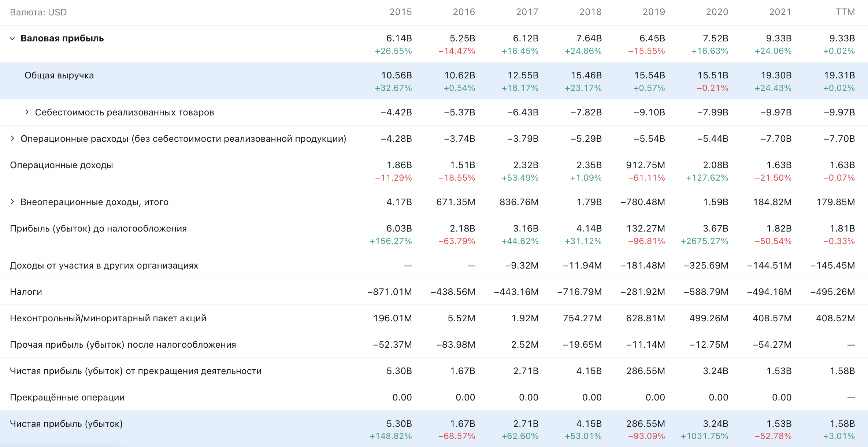Viewport: 868px width, 447px height.
Task: Click the 2019 column header
Action: [654, 12]
